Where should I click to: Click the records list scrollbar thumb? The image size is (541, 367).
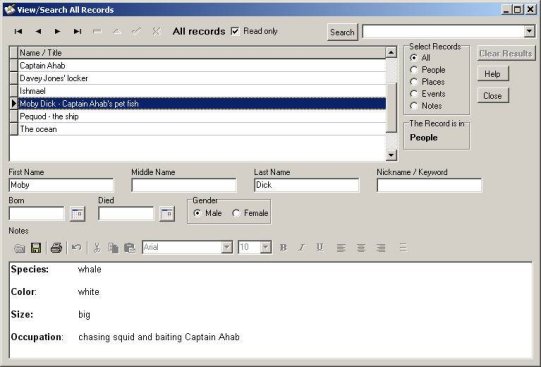[391, 107]
